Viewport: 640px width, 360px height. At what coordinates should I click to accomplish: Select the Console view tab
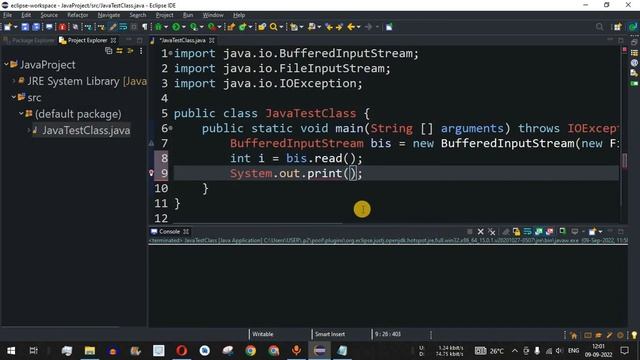click(x=169, y=231)
